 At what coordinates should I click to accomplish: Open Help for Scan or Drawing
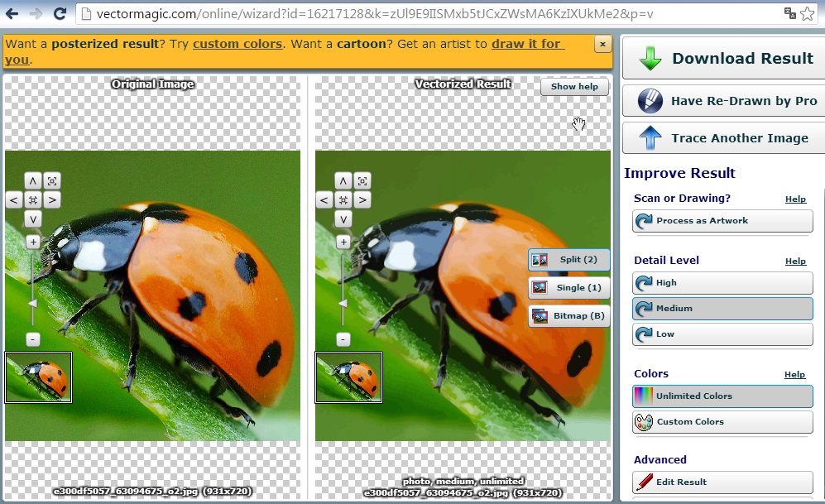[x=795, y=199]
